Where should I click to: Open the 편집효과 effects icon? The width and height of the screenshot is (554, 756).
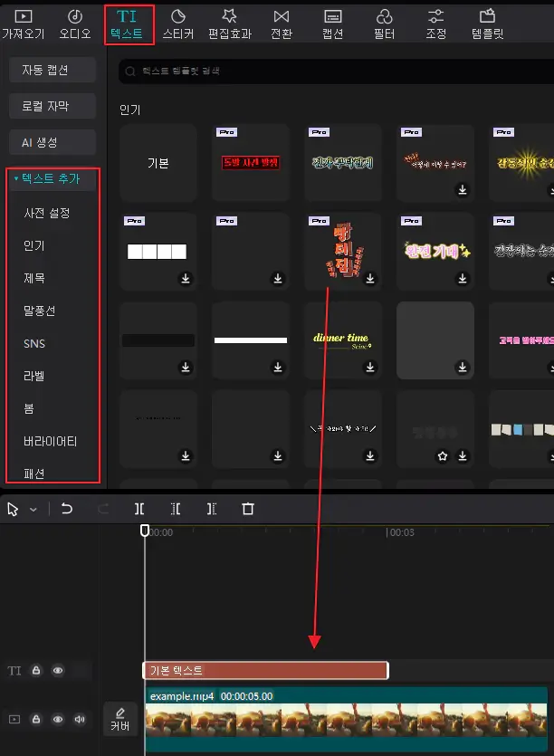(229, 24)
